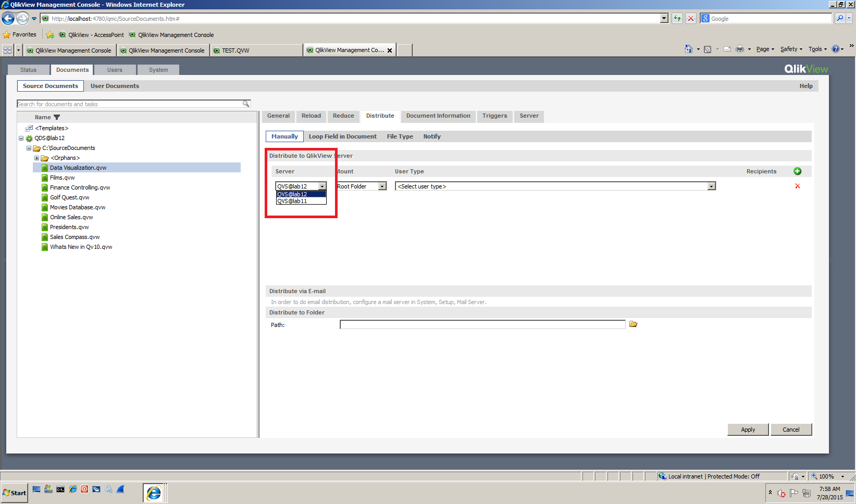Open the Server dropdown showing QVS@lab12
Viewport: 856px width, 504px height.
(301, 186)
